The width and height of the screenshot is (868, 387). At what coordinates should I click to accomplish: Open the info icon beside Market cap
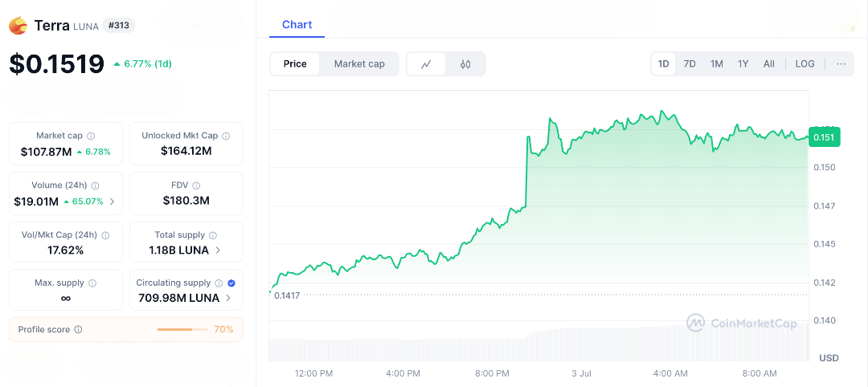[x=91, y=136]
